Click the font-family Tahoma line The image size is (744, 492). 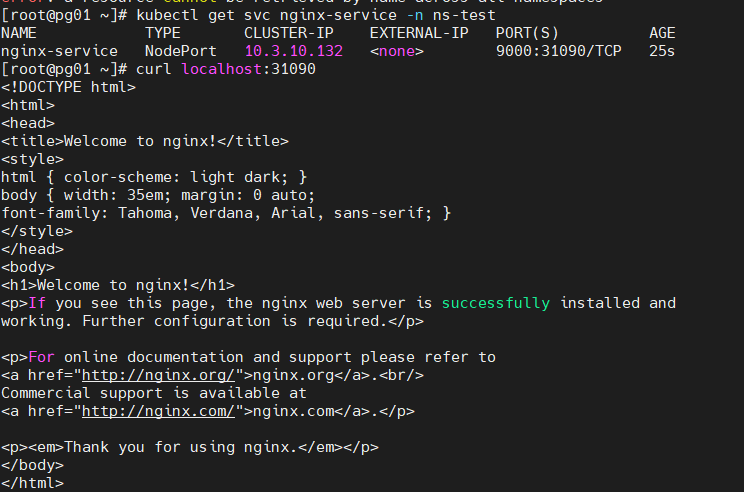pos(226,214)
